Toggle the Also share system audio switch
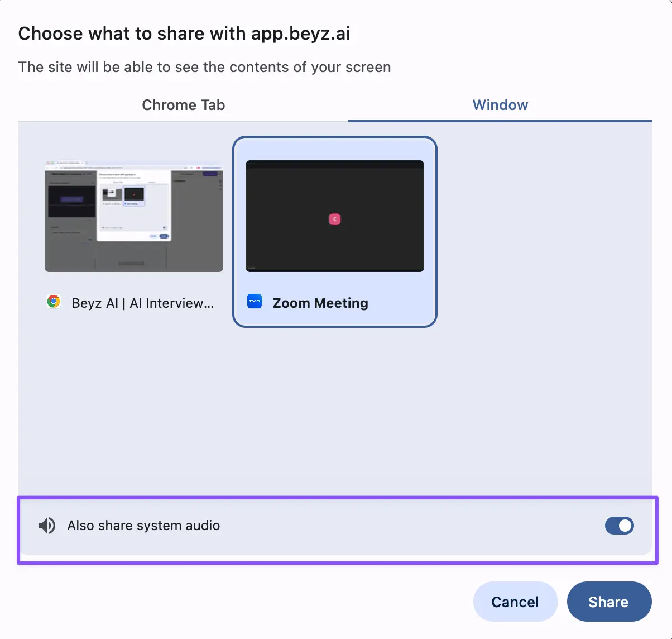Image resolution: width=672 pixels, height=639 pixels. 619,526
